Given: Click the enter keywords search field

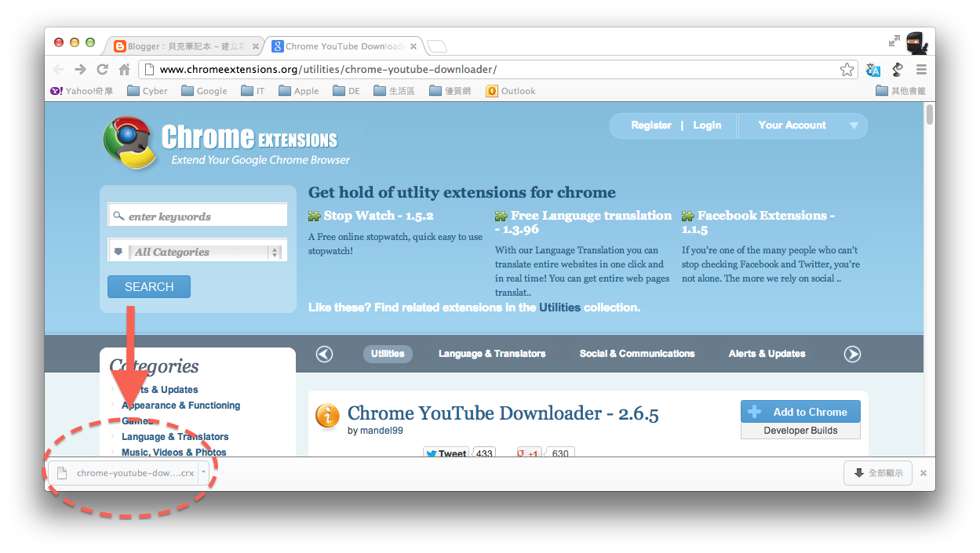Looking at the screenshot, I should point(197,216).
